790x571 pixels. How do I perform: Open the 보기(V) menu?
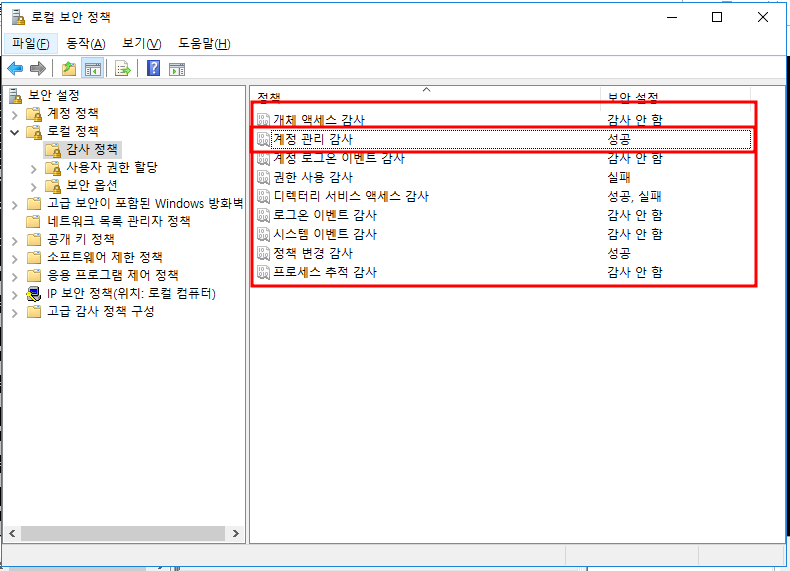(142, 44)
